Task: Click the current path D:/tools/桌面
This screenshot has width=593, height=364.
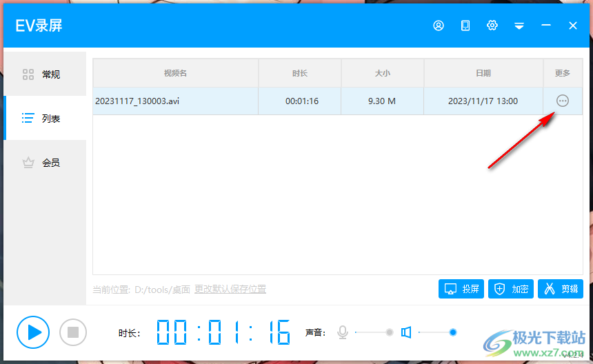Action: (162, 290)
